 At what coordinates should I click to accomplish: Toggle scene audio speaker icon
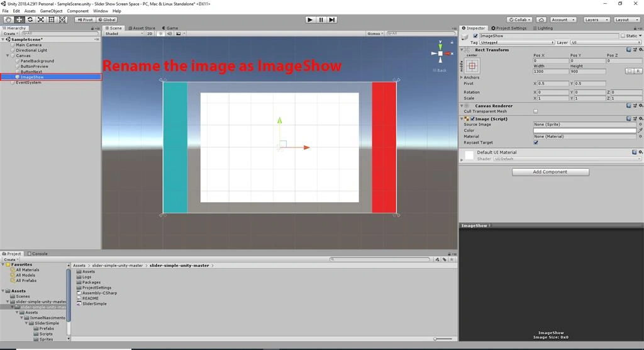(169, 34)
